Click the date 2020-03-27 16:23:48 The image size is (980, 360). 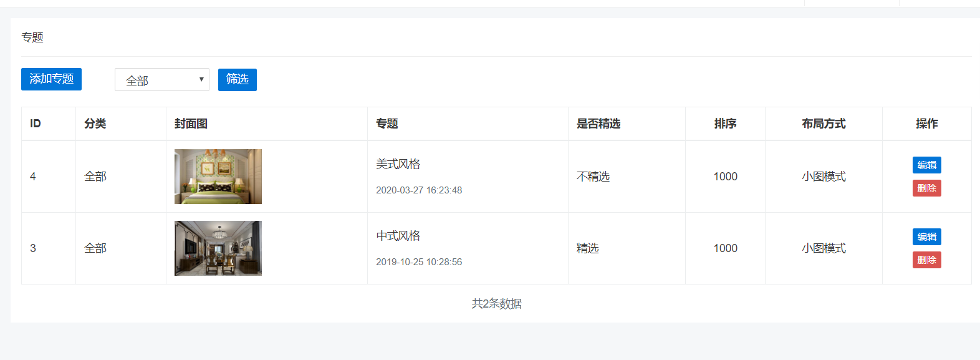[x=419, y=190]
